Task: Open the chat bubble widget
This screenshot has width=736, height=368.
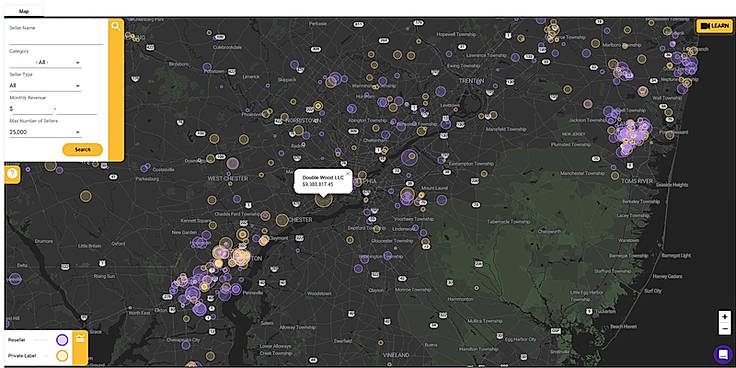Action: point(722,354)
